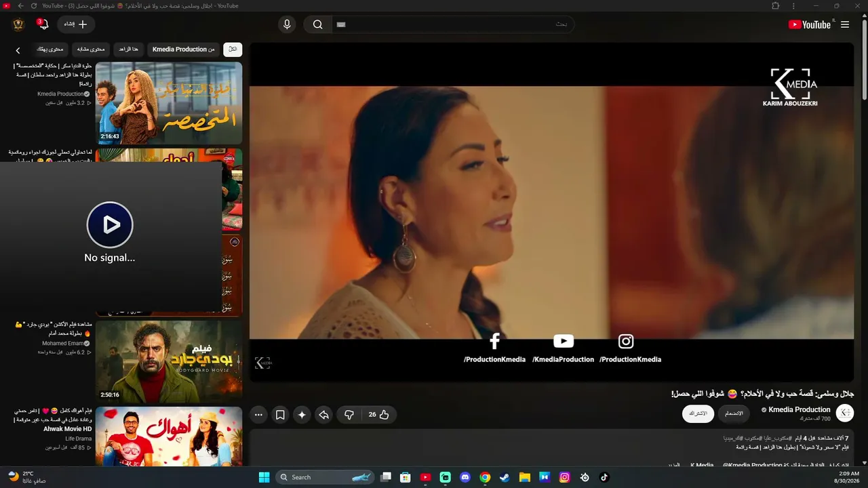Open the 'أهواك' movie thumbnail
The width and height of the screenshot is (868, 488).
point(169,436)
